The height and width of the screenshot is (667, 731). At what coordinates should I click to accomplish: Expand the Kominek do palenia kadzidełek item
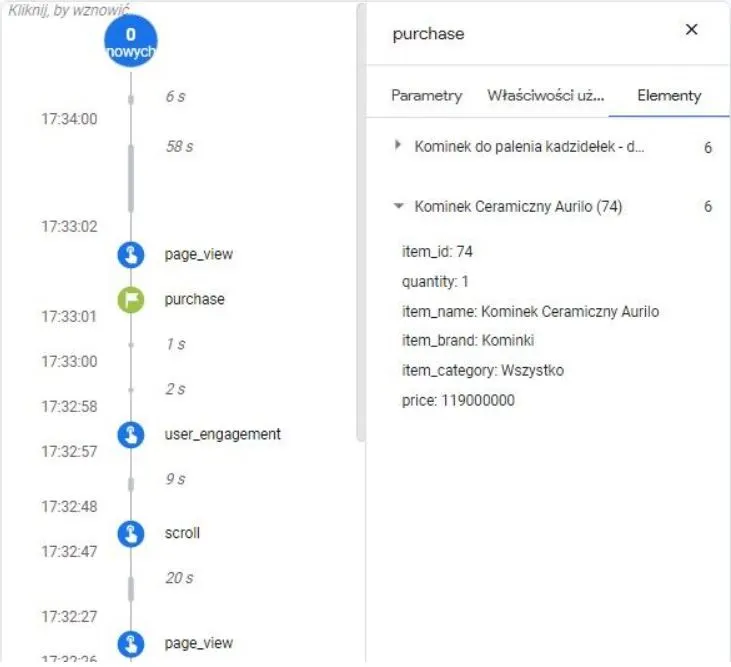click(x=398, y=145)
